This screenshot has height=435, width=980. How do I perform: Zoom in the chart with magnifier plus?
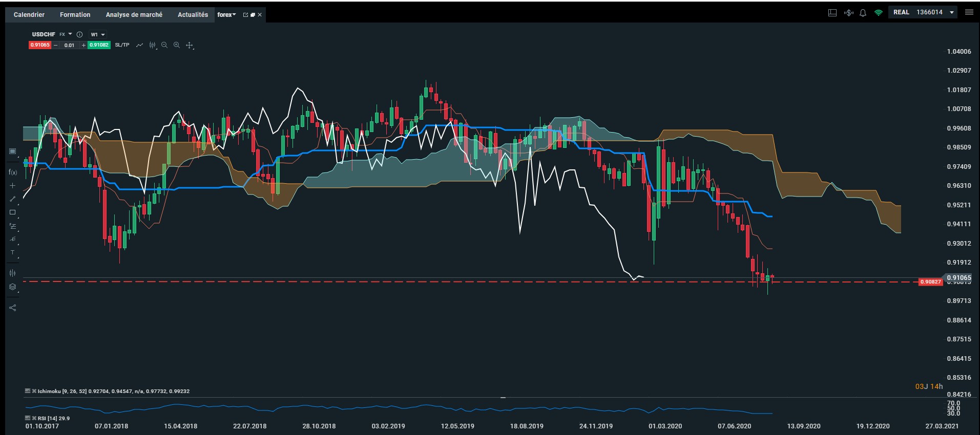(x=177, y=45)
